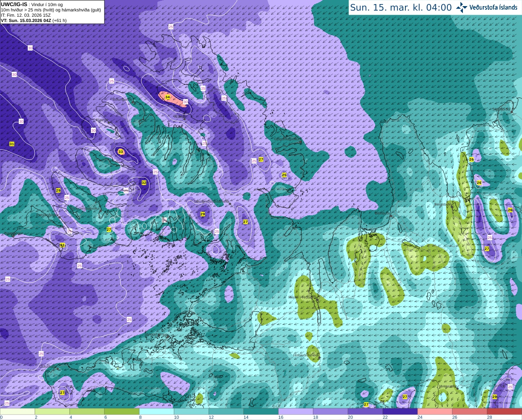The width and height of the screenshot is (522, 420).
Task: Select the 10–12 light teal legend swatch
Action: [x=191, y=411]
